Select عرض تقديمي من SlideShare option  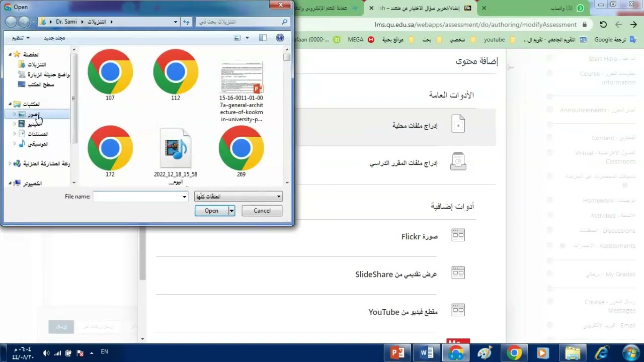[x=396, y=274]
